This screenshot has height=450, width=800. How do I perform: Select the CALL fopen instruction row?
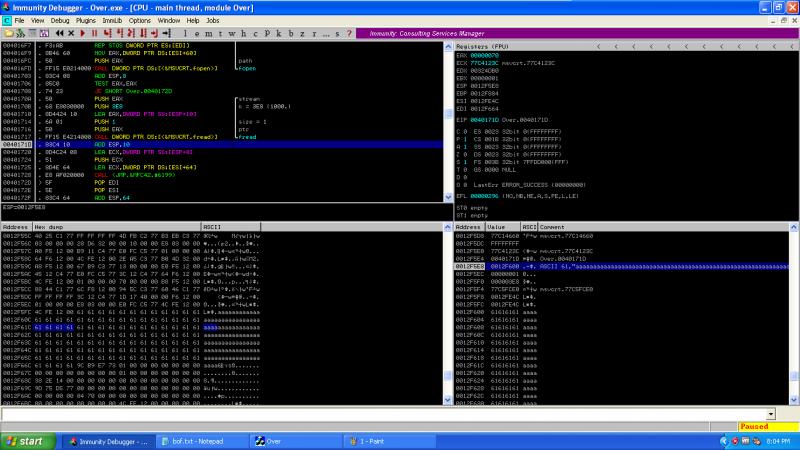coord(222,68)
